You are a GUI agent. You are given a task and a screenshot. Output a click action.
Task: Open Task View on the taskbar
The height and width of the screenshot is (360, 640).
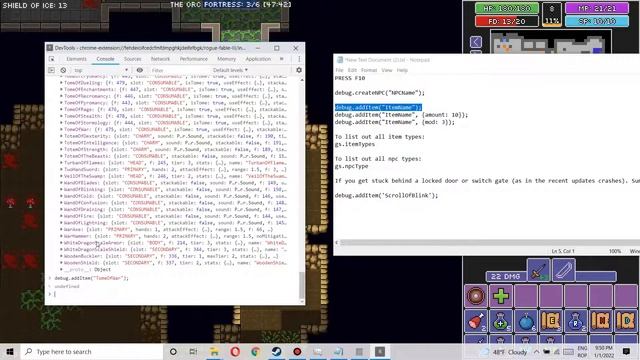[x=193, y=351]
